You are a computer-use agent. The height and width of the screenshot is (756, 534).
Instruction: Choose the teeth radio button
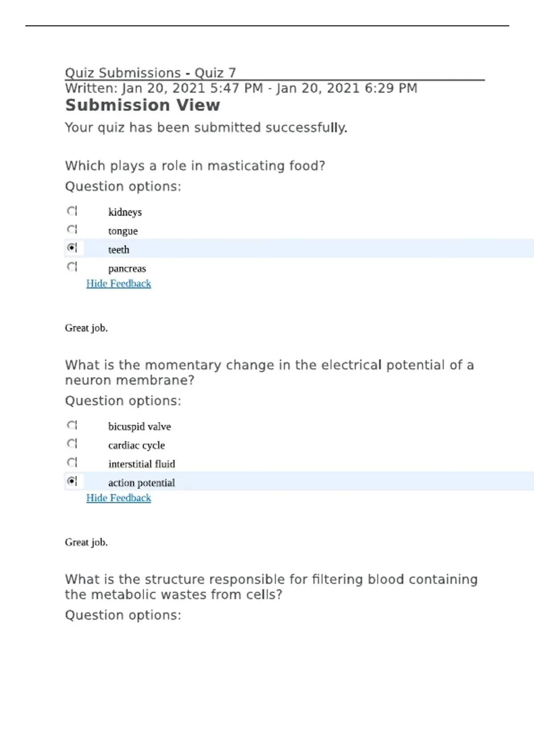pos(72,248)
